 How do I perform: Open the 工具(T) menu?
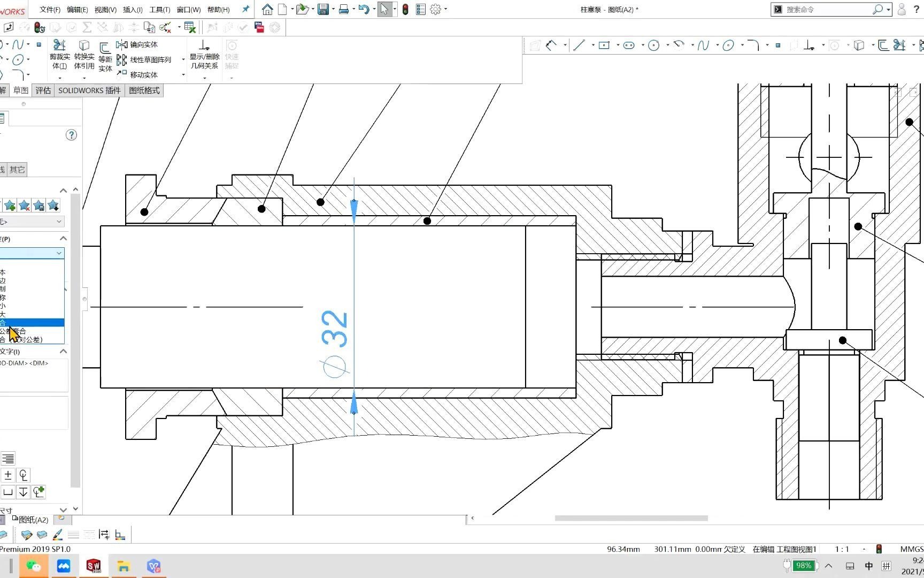(159, 9)
